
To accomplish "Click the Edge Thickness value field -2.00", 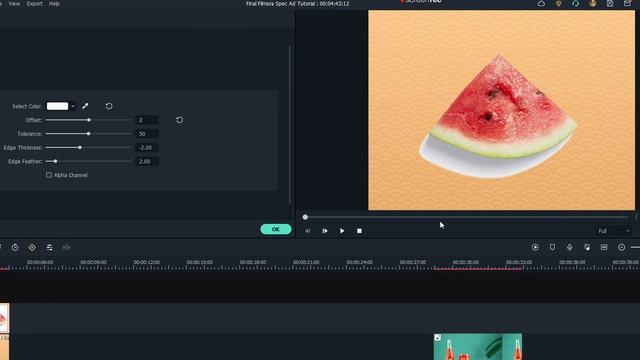I will coord(147,147).
